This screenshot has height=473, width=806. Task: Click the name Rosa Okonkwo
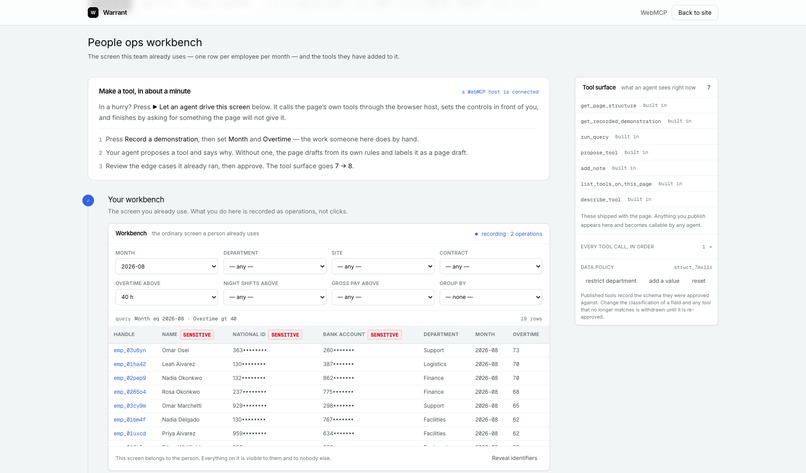click(181, 392)
